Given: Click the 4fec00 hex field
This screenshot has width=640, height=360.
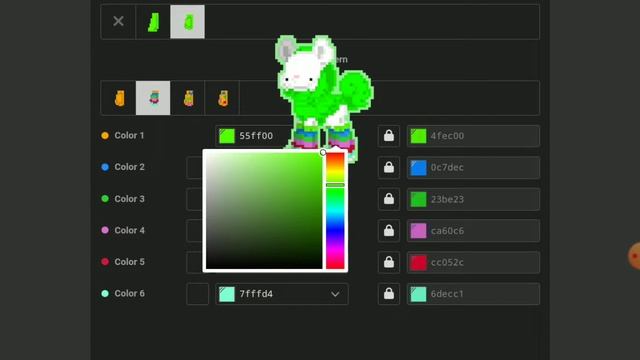Looking at the screenshot, I should pos(473,136).
